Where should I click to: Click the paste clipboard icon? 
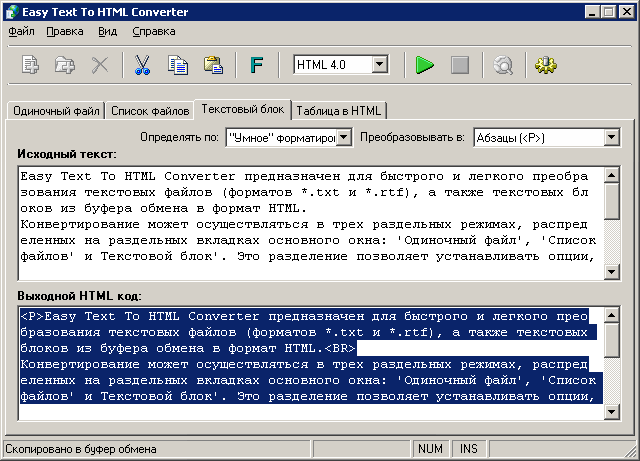tap(213, 65)
